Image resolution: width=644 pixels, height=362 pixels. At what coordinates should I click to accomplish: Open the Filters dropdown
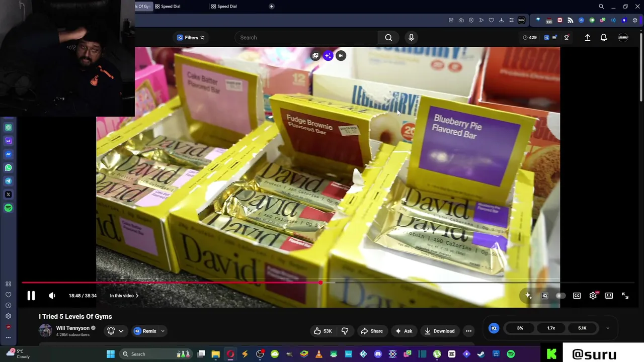[191, 37]
